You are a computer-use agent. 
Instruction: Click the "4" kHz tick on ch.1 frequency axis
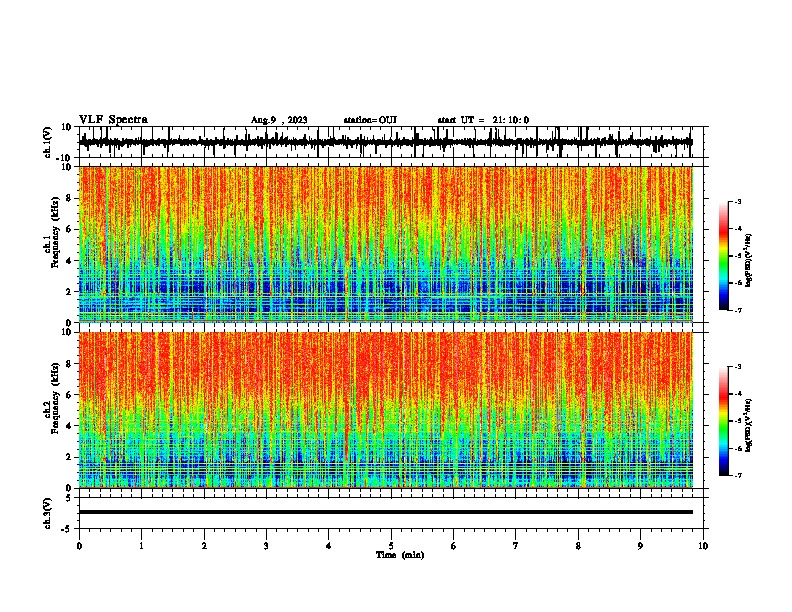(x=69, y=261)
